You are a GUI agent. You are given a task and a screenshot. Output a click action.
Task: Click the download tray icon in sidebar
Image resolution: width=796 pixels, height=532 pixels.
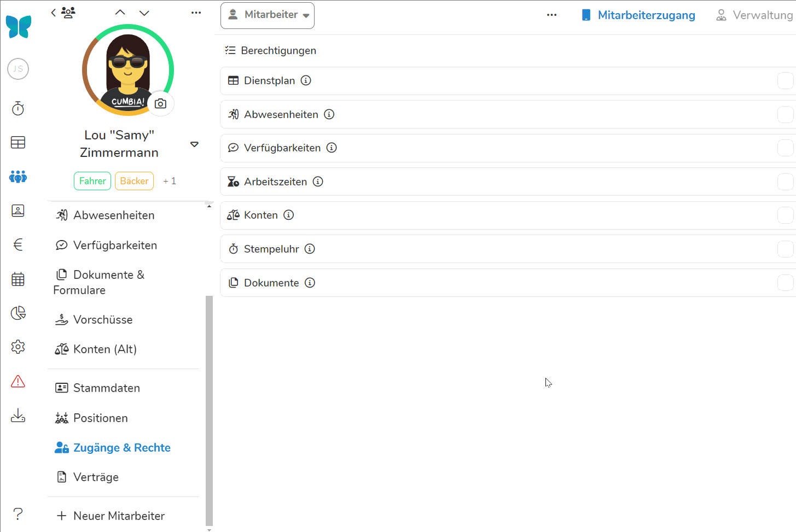tap(18, 416)
